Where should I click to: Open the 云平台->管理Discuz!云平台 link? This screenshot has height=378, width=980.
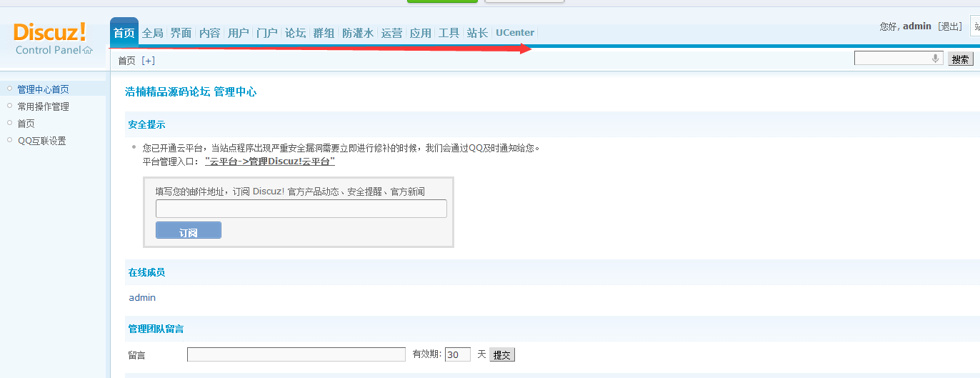(x=270, y=161)
